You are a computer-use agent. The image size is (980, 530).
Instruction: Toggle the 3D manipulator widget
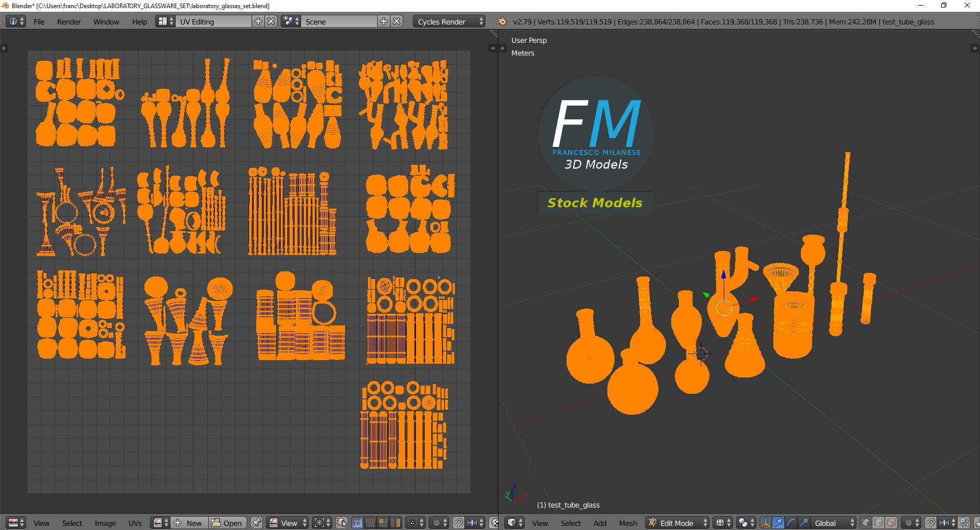tap(766, 523)
